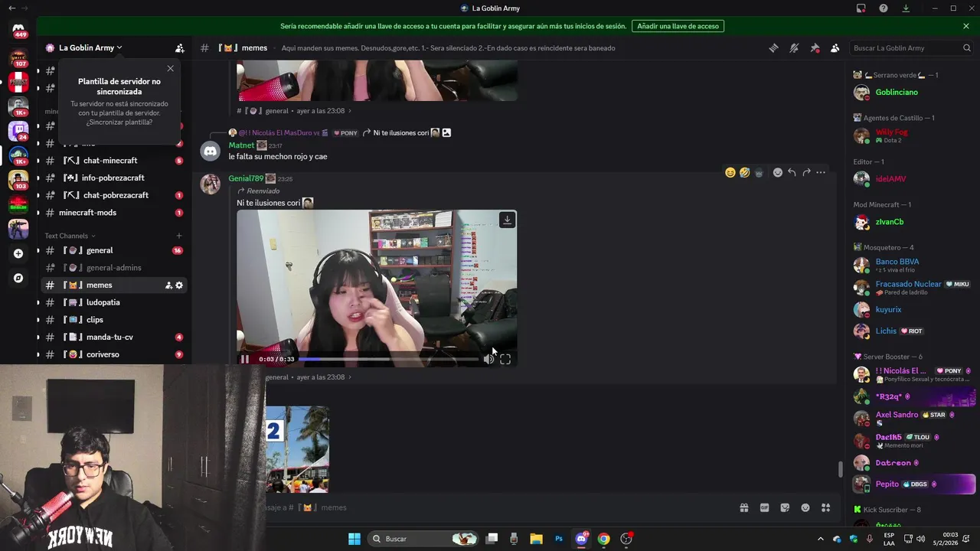Open the emoji picker in message bar
The height and width of the screenshot is (551, 980).
[x=805, y=507]
